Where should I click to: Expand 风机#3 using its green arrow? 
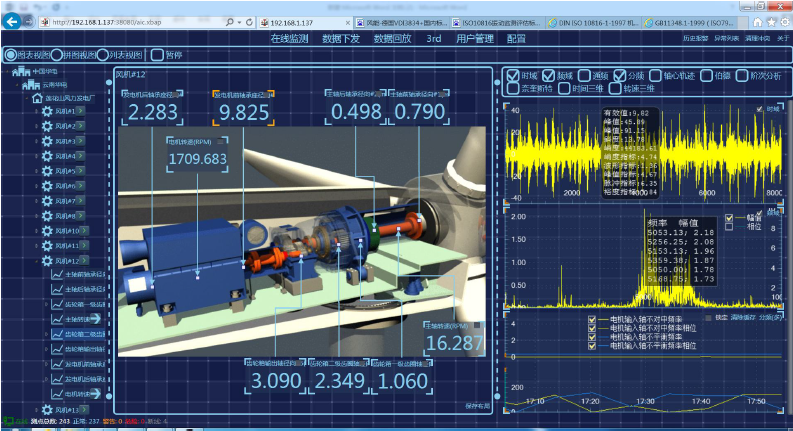click(x=79, y=141)
